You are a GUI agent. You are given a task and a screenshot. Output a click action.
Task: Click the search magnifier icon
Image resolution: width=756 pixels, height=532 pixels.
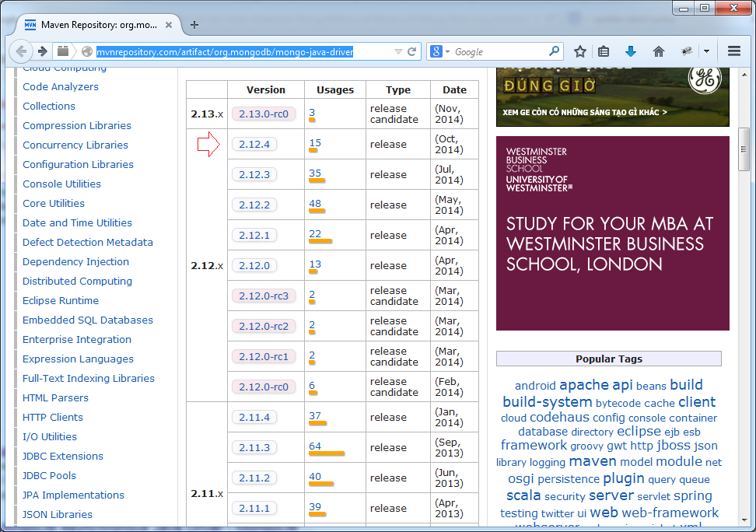[555, 51]
